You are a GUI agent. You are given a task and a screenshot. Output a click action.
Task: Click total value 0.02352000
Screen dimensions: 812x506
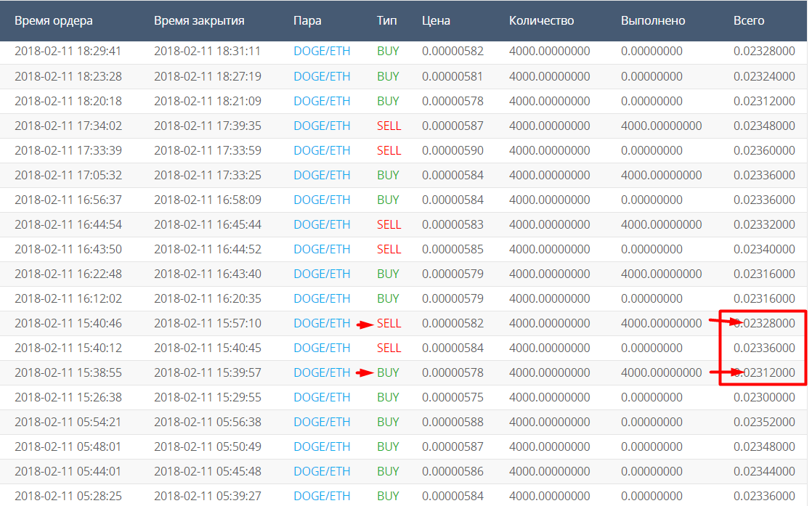coord(764,423)
